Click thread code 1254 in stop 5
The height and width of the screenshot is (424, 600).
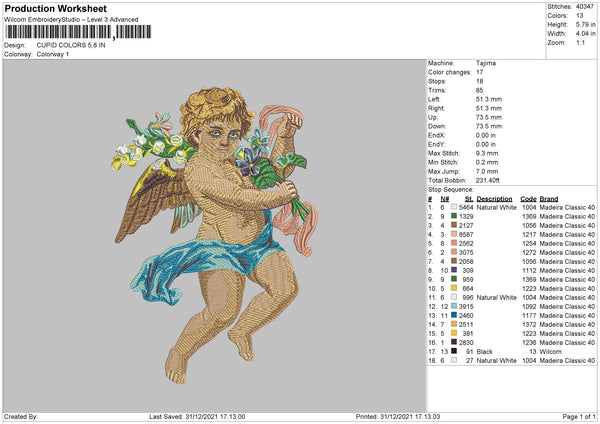point(529,243)
